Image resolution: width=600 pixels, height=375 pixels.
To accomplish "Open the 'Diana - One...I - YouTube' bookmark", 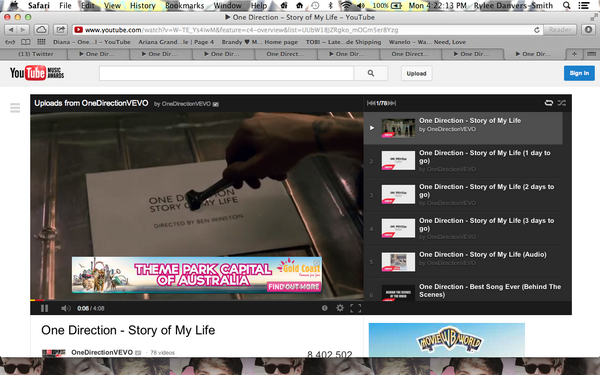I will [92, 42].
